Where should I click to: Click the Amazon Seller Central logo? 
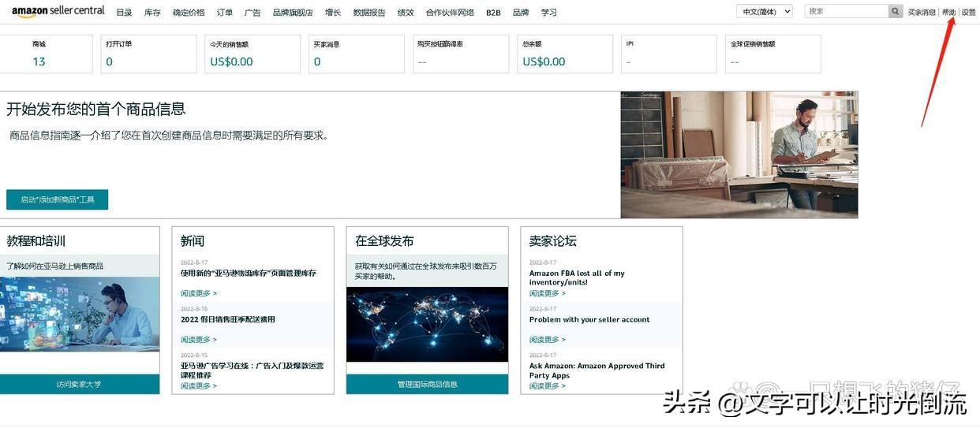click(x=58, y=11)
